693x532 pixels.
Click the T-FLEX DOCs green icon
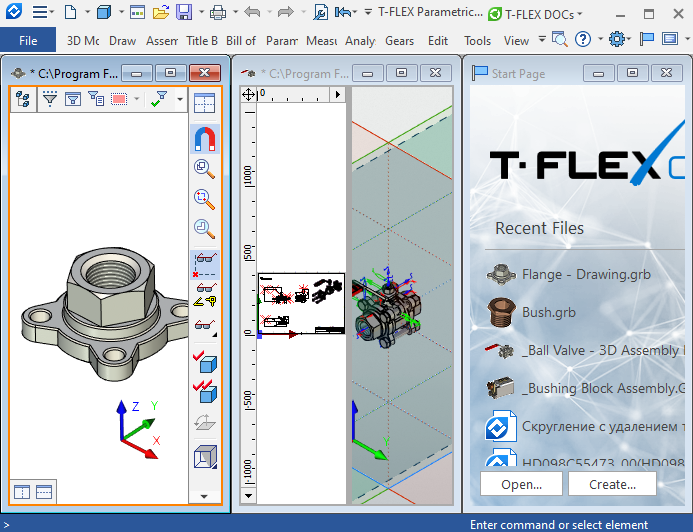coord(495,15)
